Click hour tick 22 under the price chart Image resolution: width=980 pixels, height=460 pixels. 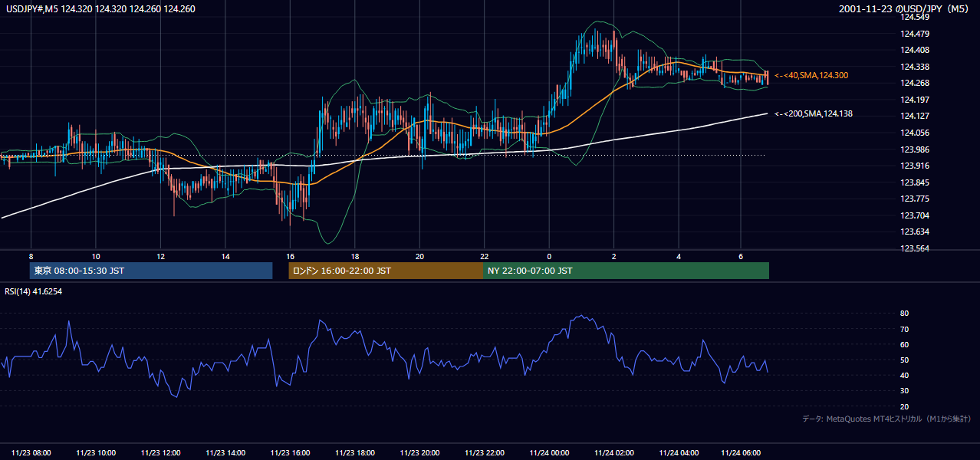(485, 255)
